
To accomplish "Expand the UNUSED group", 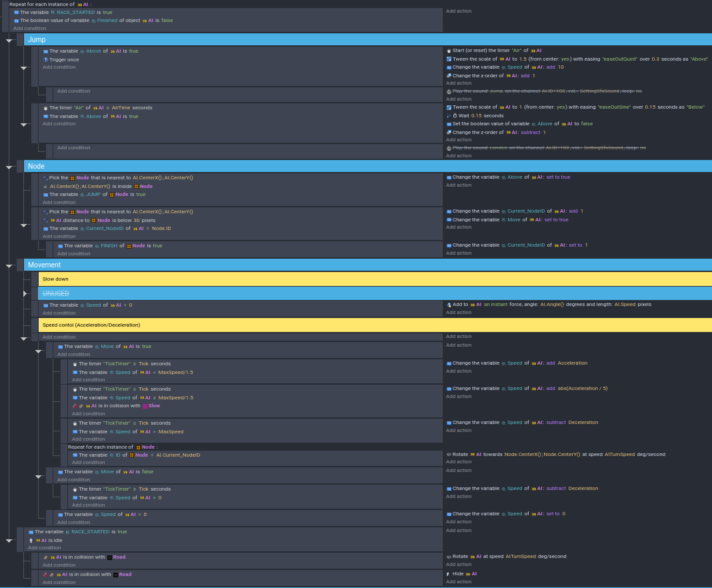I will (25, 294).
